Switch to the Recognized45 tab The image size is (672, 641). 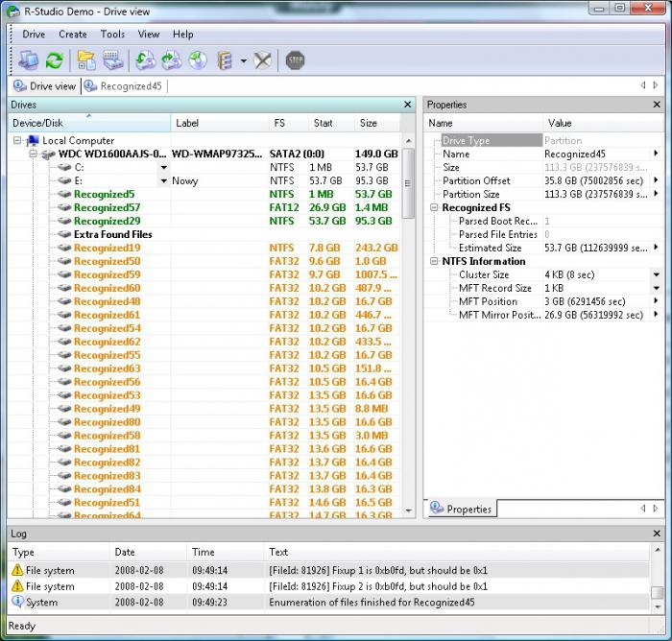124,86
